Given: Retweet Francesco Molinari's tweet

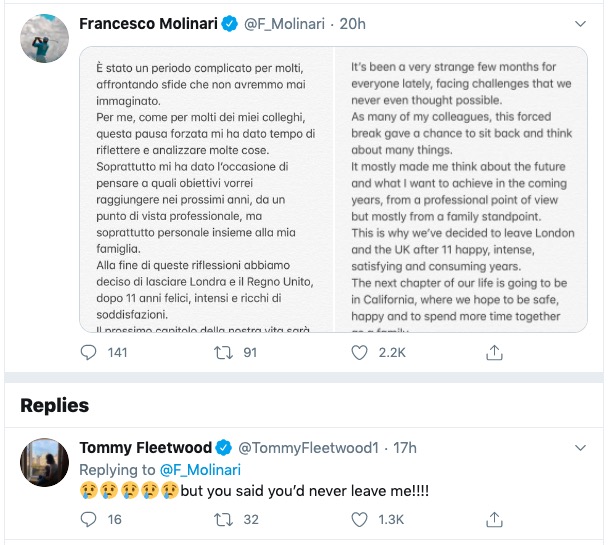Looking at the screenshot, I should (224, 352).
